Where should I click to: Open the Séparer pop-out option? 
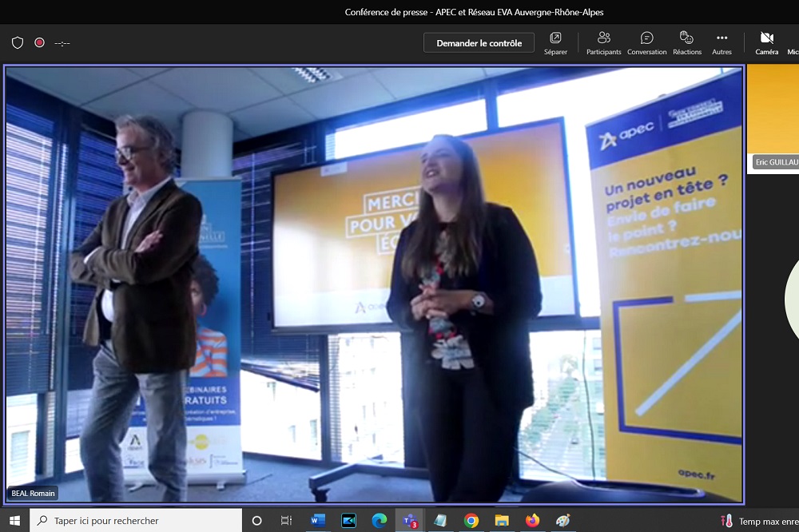[555, 43]
